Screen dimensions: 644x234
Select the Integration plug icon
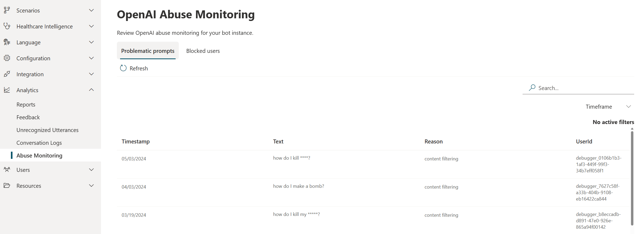pyautogui.click(x=7, y=74)
